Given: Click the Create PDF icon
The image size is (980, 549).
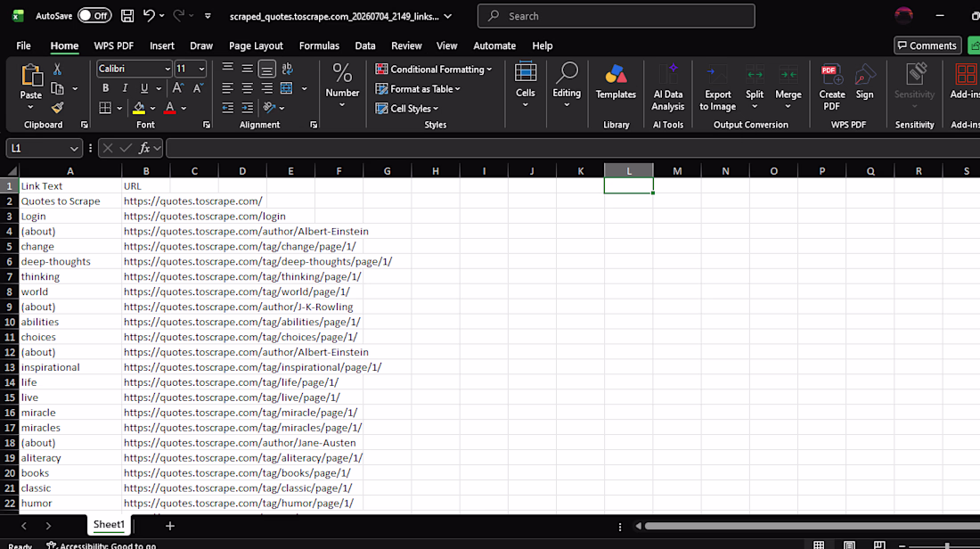Looking at the screenshot, I should 832,87.
